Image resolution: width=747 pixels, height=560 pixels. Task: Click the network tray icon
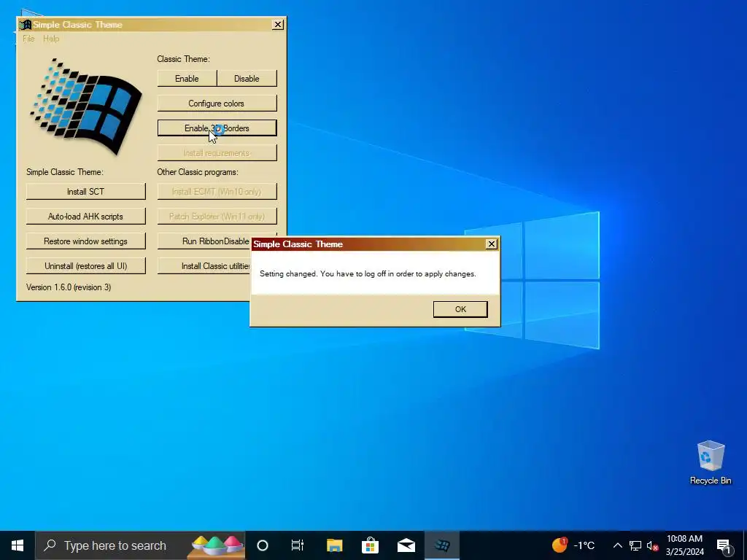click(635, 545)
